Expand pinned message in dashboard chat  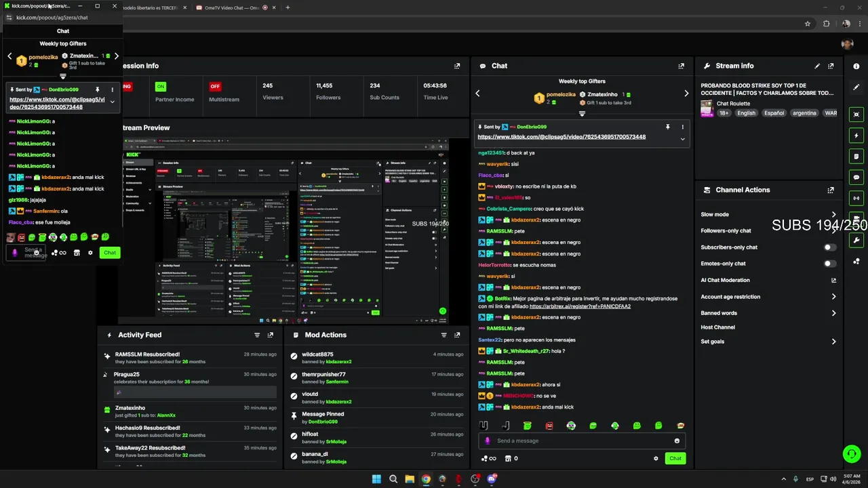683,139
